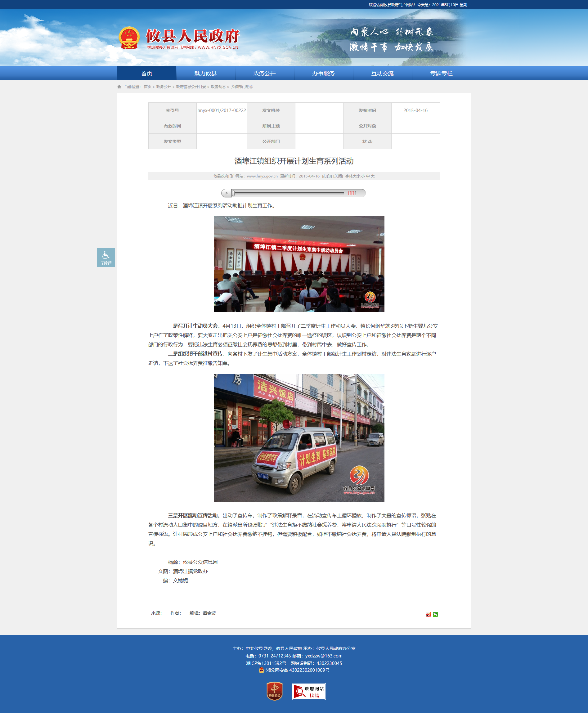
Task: Open the 政务动态 breadcrumb link
Action: click(x=218, y=87)
